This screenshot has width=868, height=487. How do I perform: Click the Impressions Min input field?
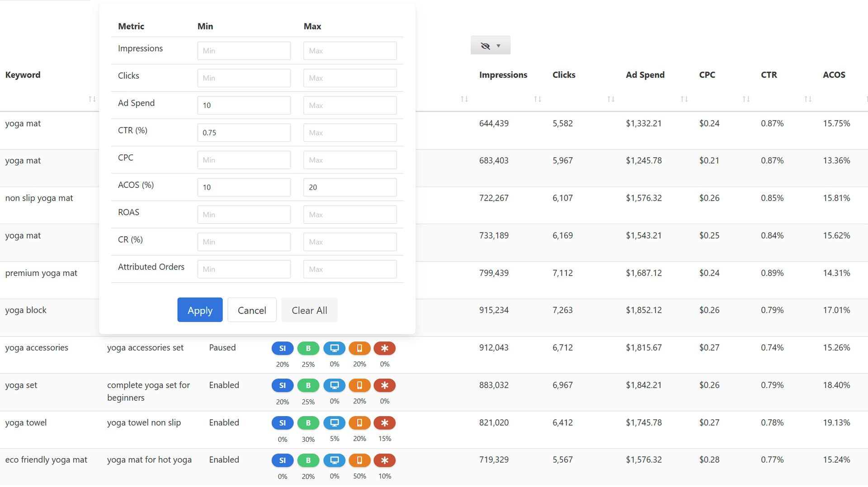pyautogui.click(x=244, y=51)
